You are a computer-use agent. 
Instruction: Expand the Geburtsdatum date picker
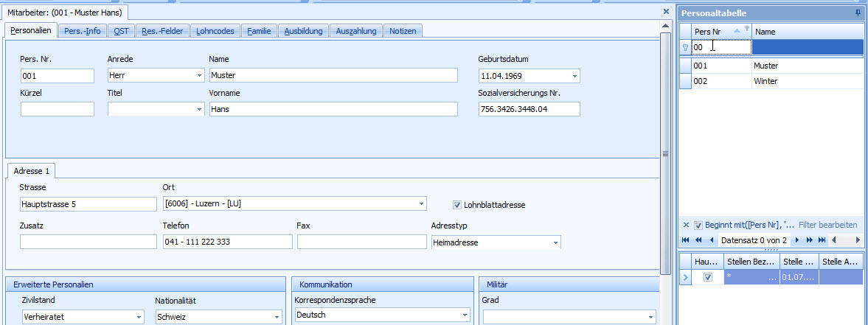coord(574,76)
